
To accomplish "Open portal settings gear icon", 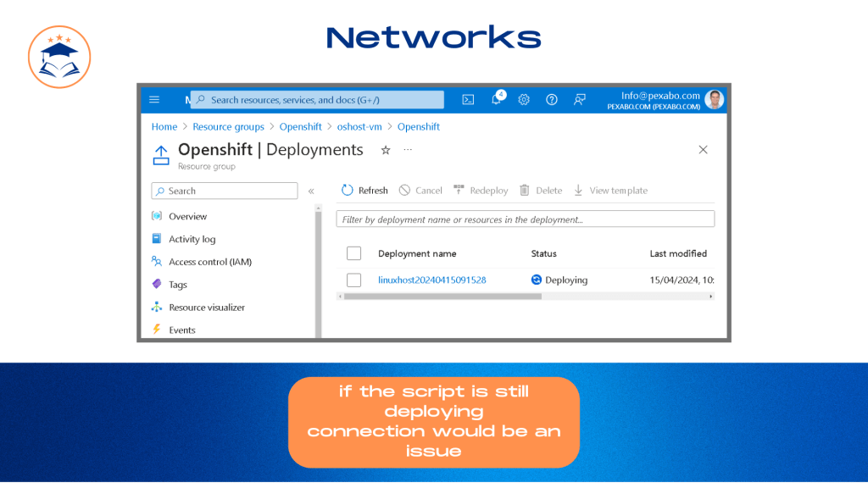I will (x=524, y=100).
